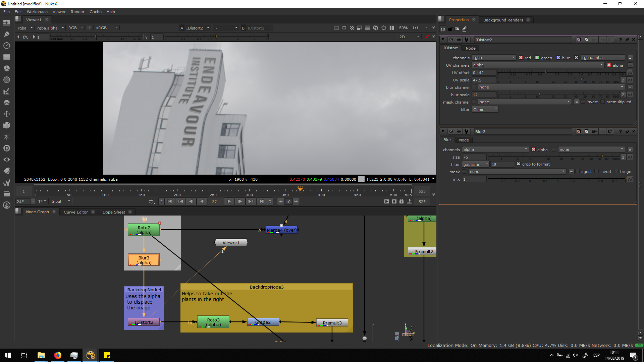The width and height of the screenshot is (644, 362).
Task: Click the Blur3 size input field
Action: click(474, 157)
